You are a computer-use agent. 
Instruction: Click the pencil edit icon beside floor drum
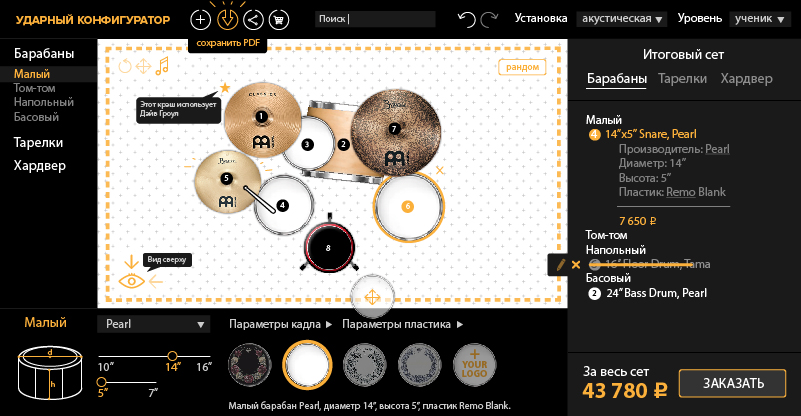coord(560,265)
